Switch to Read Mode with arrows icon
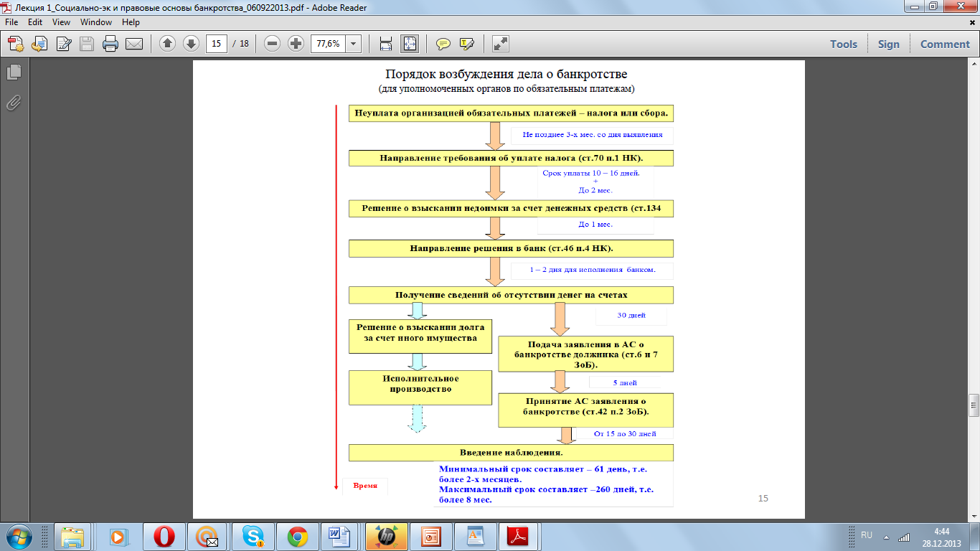 (501, 44)
